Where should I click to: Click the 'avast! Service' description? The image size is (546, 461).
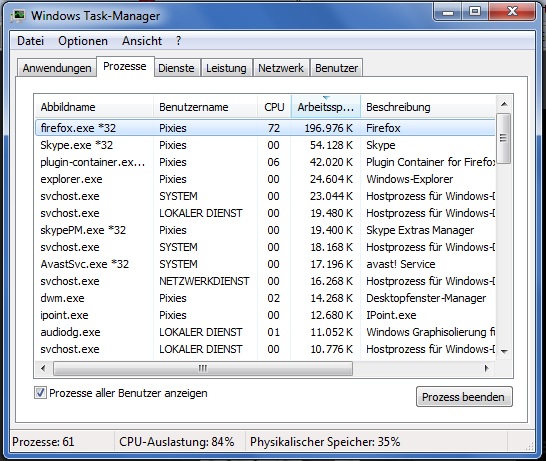point(400,264)
